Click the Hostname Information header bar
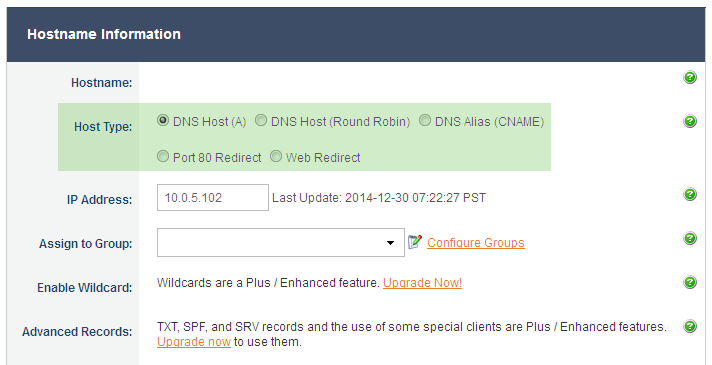The height and width of the screenshot is (365, 712). pos(356,35)
